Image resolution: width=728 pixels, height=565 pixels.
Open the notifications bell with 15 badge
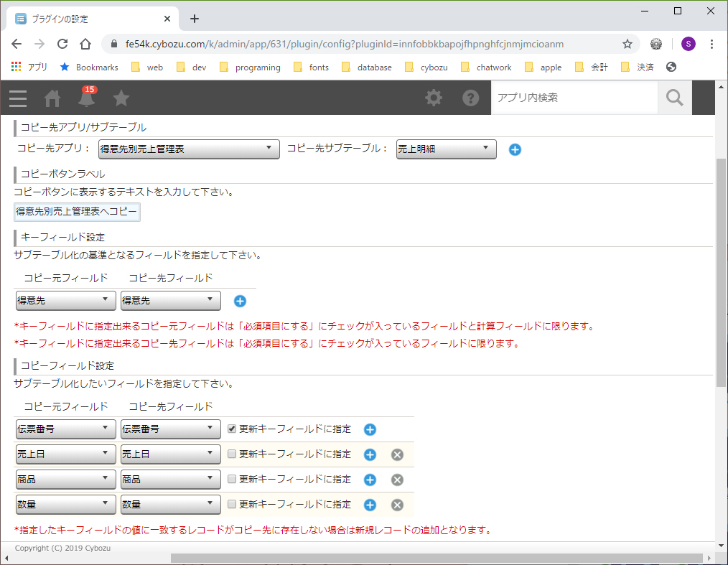click(x=87, y=97)
